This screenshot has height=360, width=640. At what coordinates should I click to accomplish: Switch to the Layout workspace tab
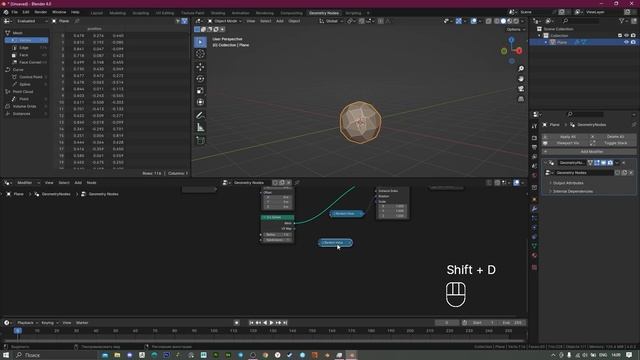click(x=97, y=13)
